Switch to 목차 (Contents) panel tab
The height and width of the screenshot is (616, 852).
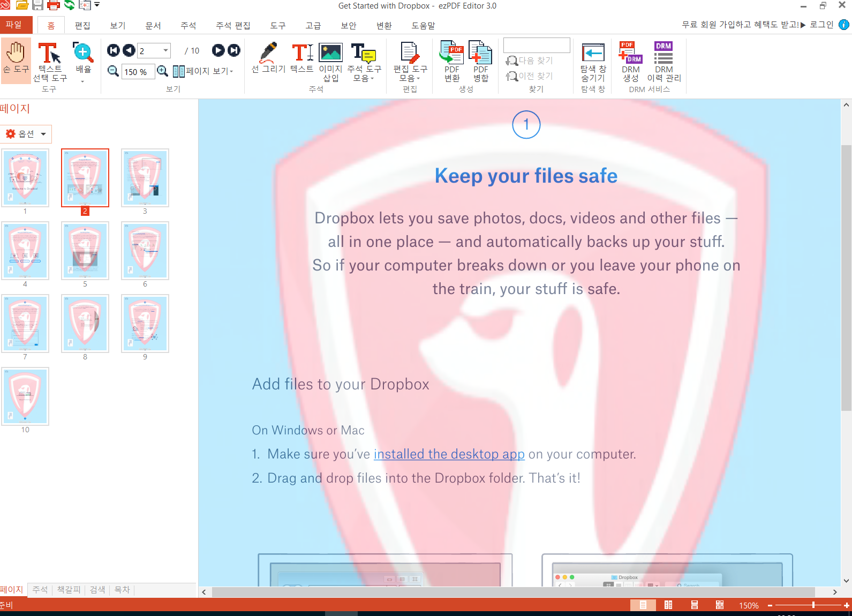point(122,589)
